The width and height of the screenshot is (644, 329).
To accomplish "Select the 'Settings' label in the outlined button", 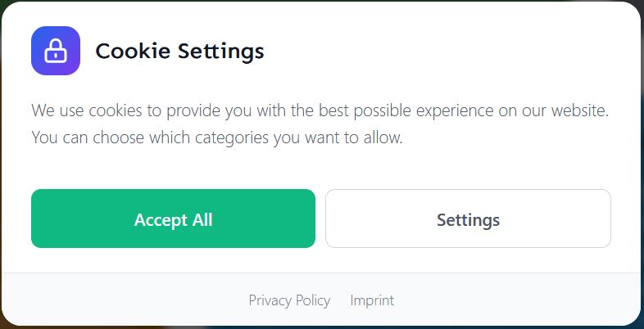I will tap(468, 219).
